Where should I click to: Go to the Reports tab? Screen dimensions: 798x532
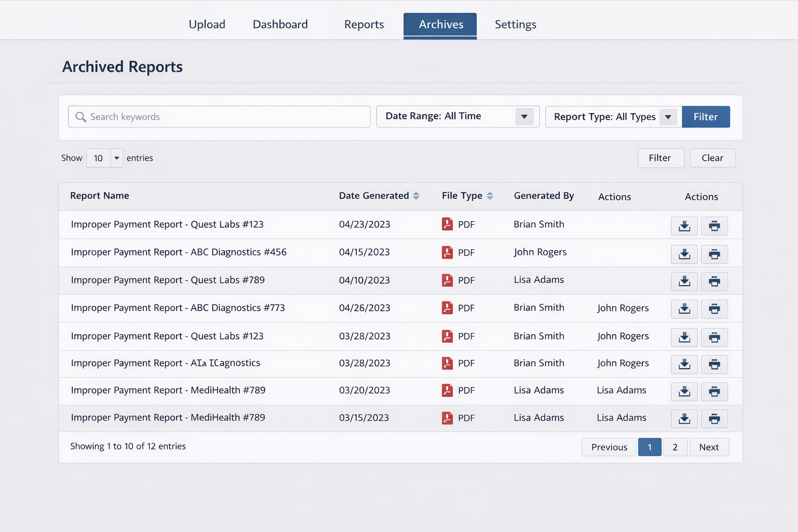point(364,24)
